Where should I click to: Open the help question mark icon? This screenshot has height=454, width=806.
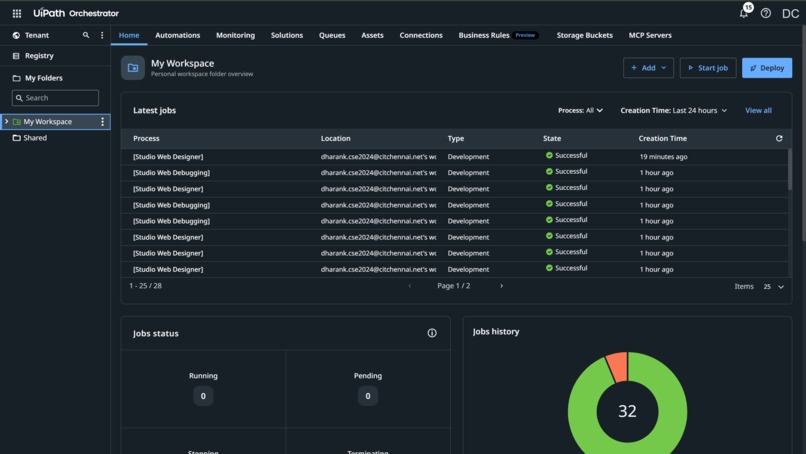tap(766, 13)
